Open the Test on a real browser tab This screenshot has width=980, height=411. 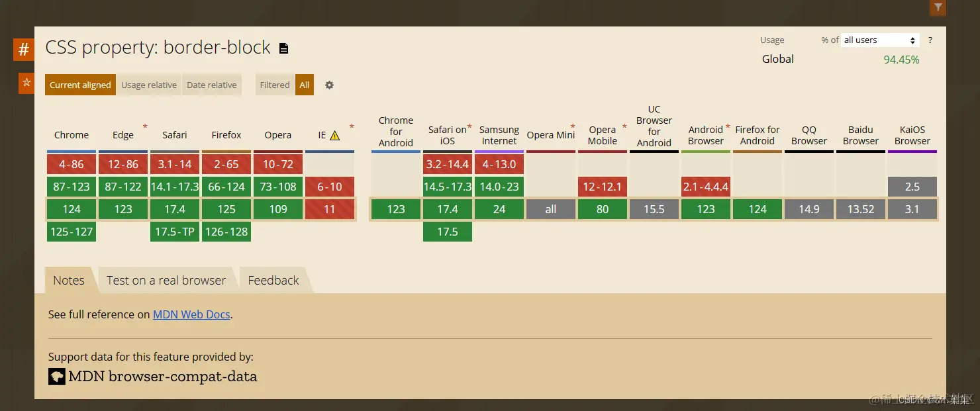pyautogui.click(x=166, y=280)
